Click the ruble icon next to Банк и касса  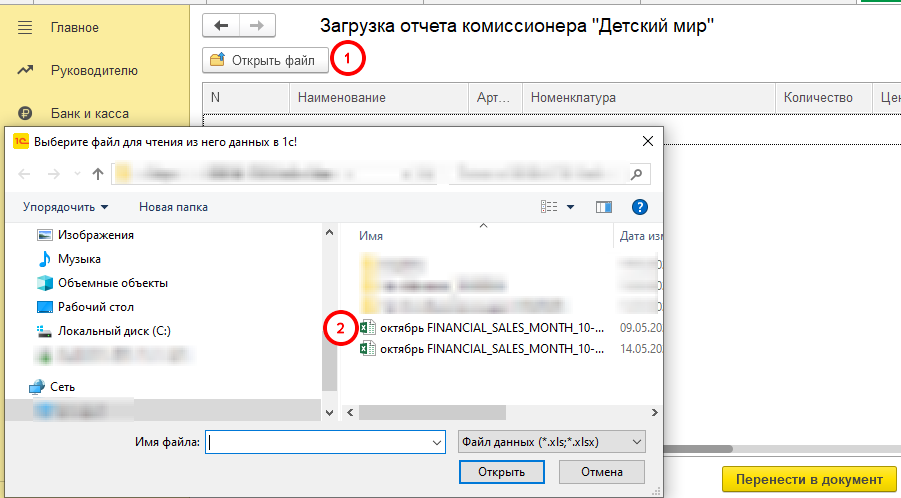pos(25,113)
